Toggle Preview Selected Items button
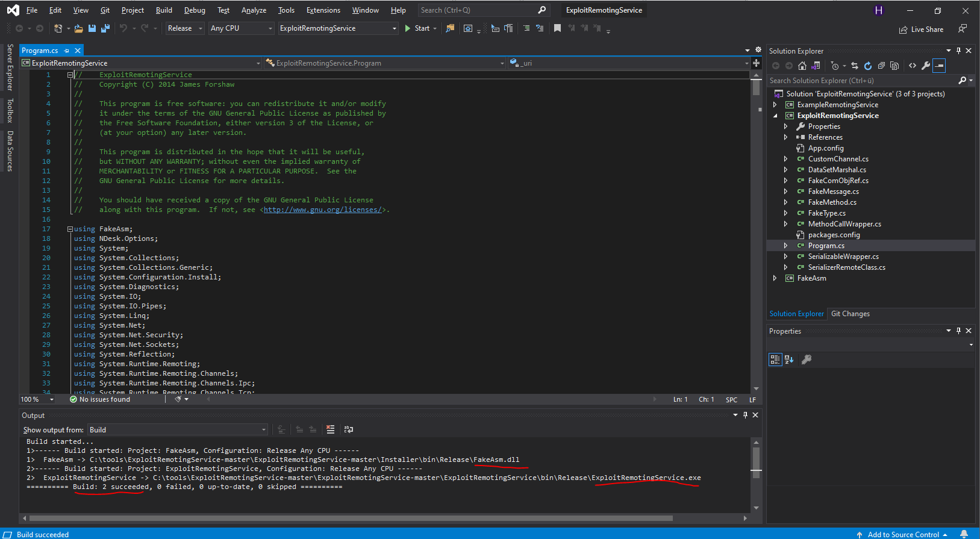Viewport: 980px width, 539px height. coord(940,66)
